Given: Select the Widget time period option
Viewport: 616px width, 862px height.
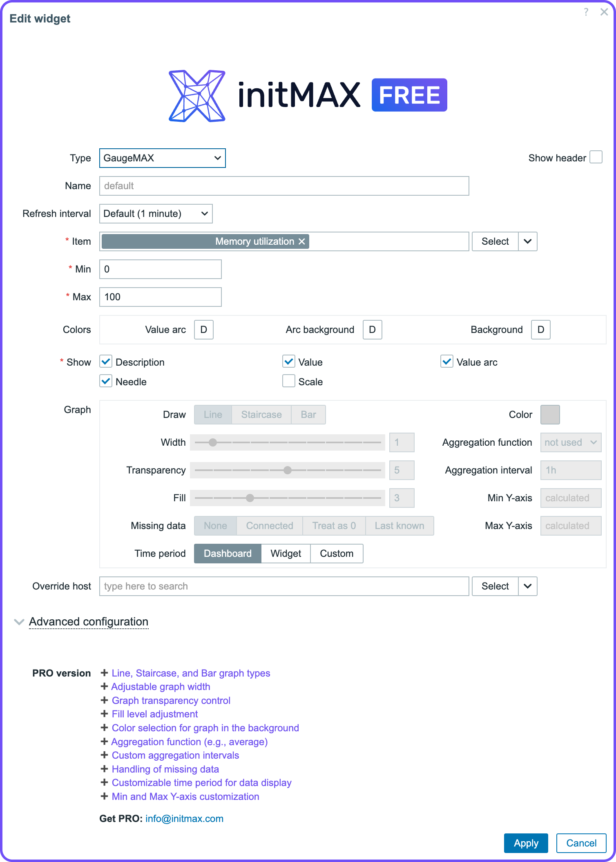Looking at the screenshot, I should [286, 554].
